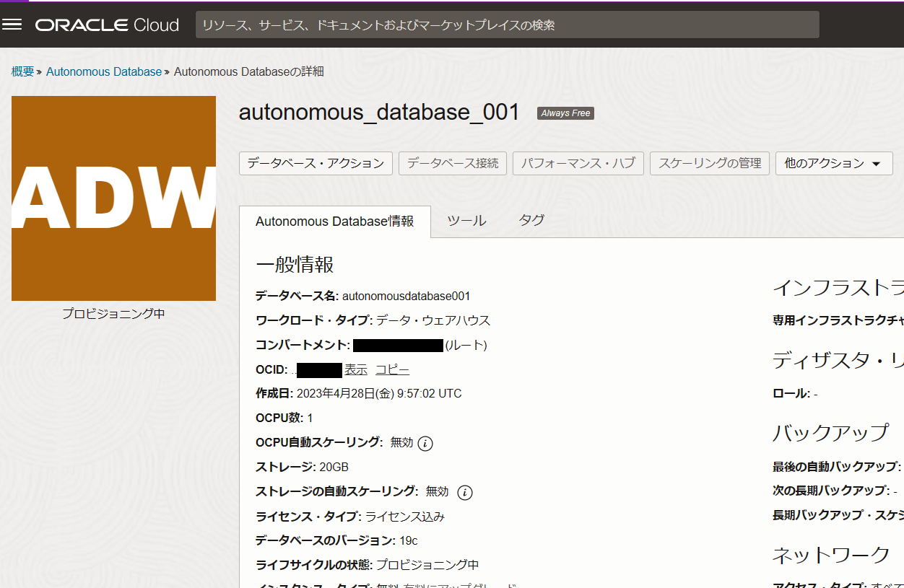Click the orange ADW database thumbnail
904x588 pixels.
113,198
